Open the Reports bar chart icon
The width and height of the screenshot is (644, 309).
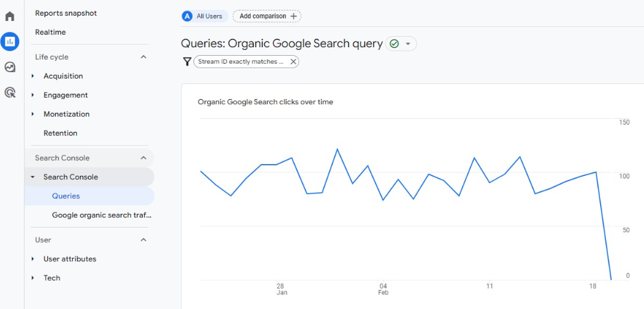[x=10, y=42]
